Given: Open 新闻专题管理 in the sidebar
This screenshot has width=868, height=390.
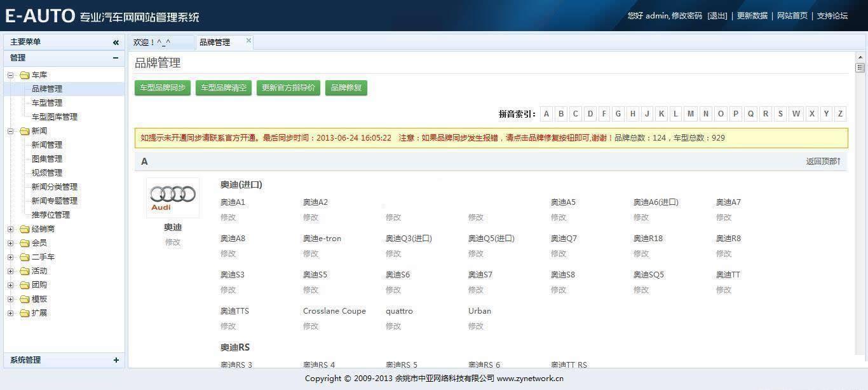Looking at the screenshot, I should point(55,201).
